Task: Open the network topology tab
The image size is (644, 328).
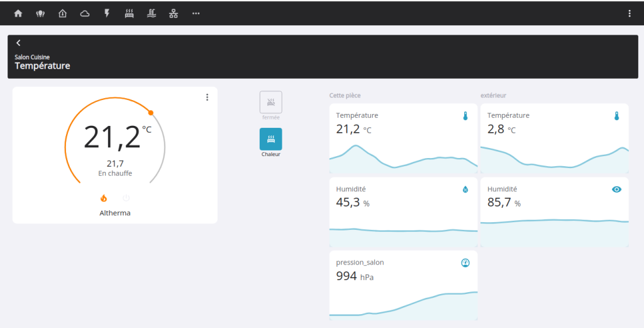Action: (x=174, y=14)
